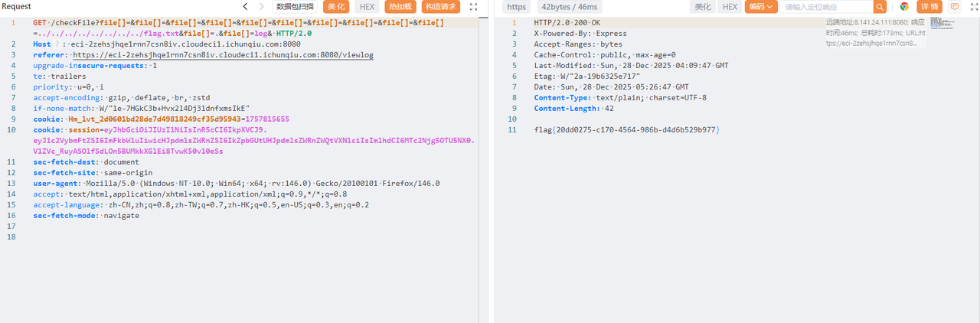Toggle request HEX view
The width and height of the screenshot is (980, 323).
coord(367,7)
